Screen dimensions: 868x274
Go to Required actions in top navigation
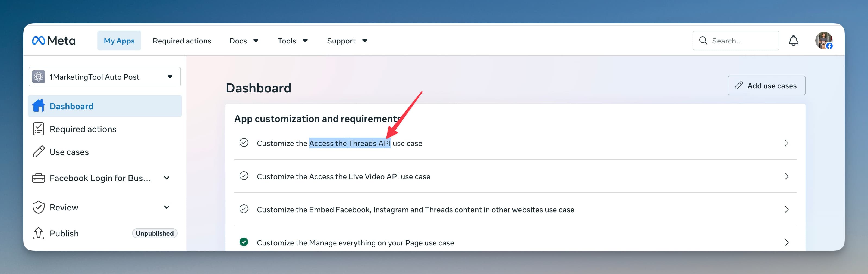click(x=182, y=41)
